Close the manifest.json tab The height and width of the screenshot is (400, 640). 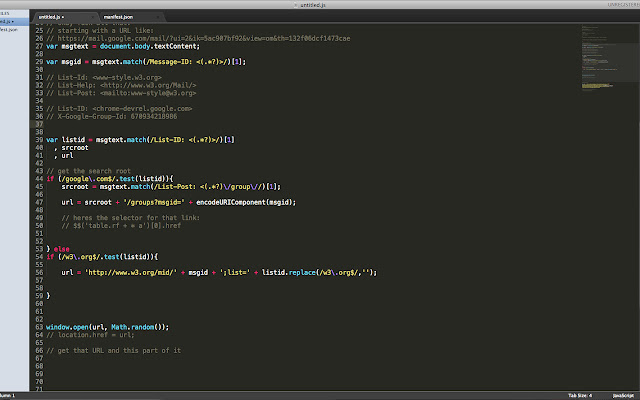click(158, 17)
